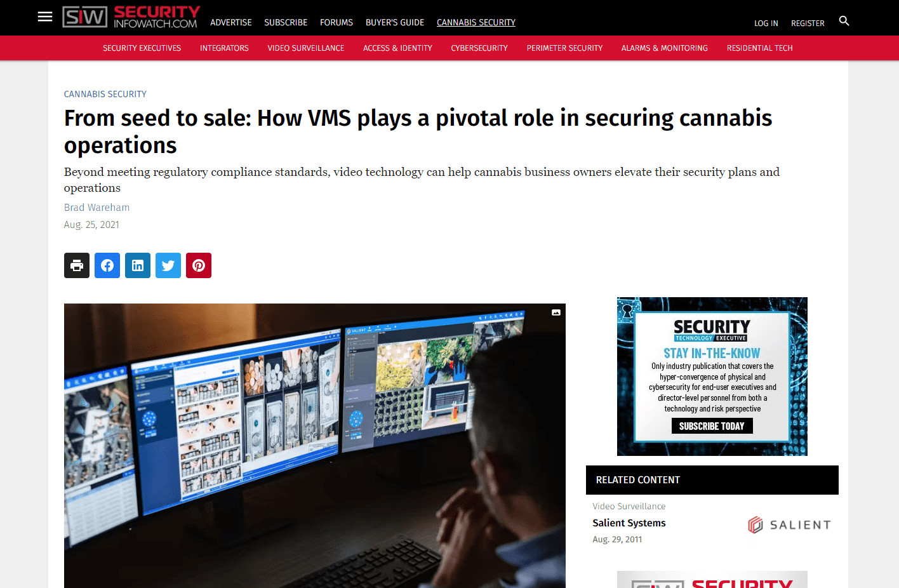Open the Salient Systems related article
899x588 pixels.
point(629,523)
